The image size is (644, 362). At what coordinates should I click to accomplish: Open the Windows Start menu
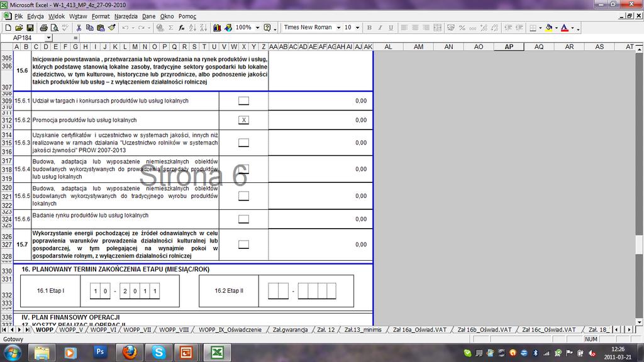(x=13, y=353)
